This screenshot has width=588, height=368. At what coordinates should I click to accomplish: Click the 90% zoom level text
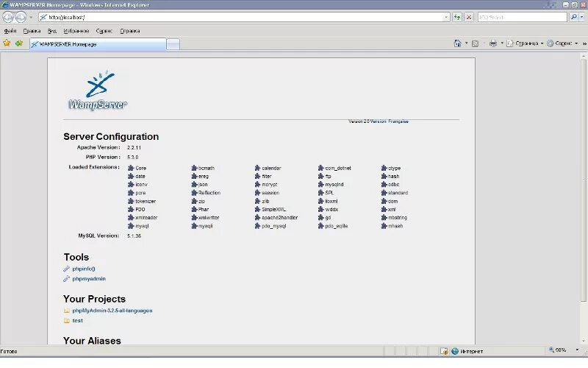[561, 350]
